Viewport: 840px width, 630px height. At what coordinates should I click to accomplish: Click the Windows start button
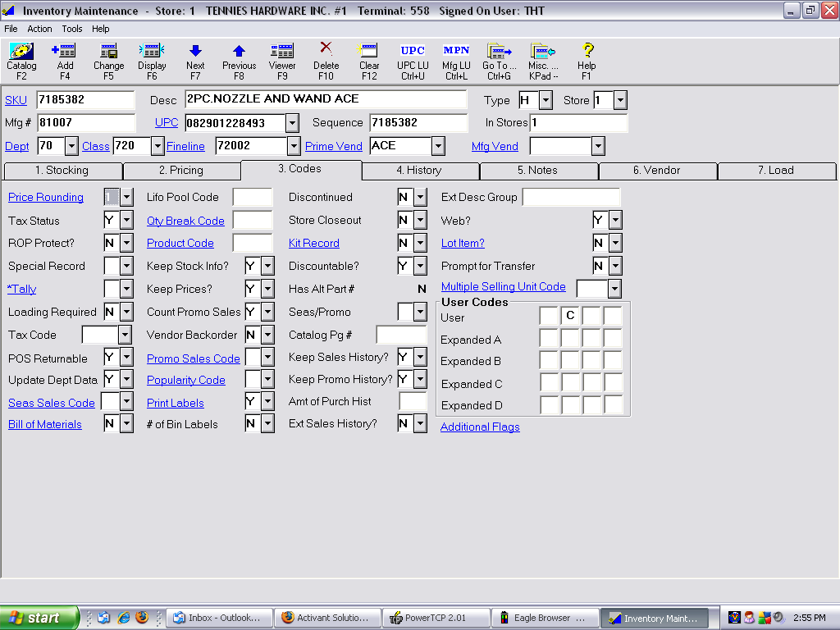click(39, 618)
